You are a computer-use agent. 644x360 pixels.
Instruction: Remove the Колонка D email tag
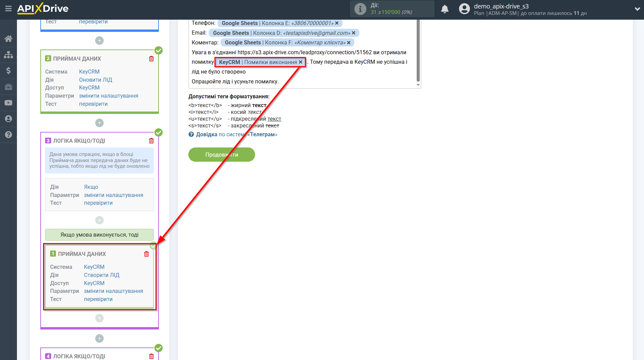[x=354, y=33]
